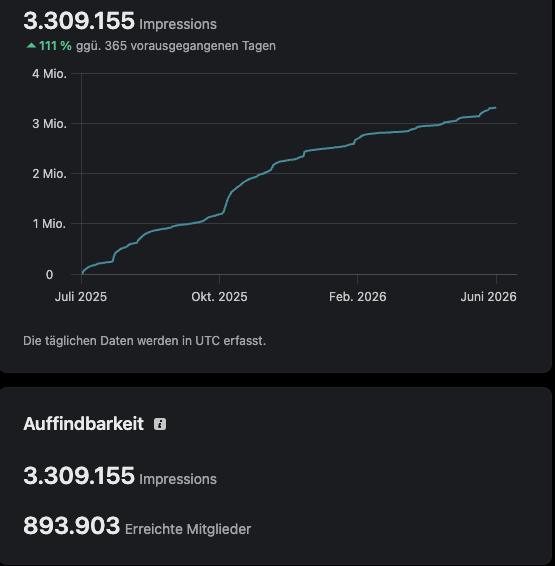The image size is (555, 566).
Task: Click the 3 Mio. axis label
Action: (x=49, y=124)
